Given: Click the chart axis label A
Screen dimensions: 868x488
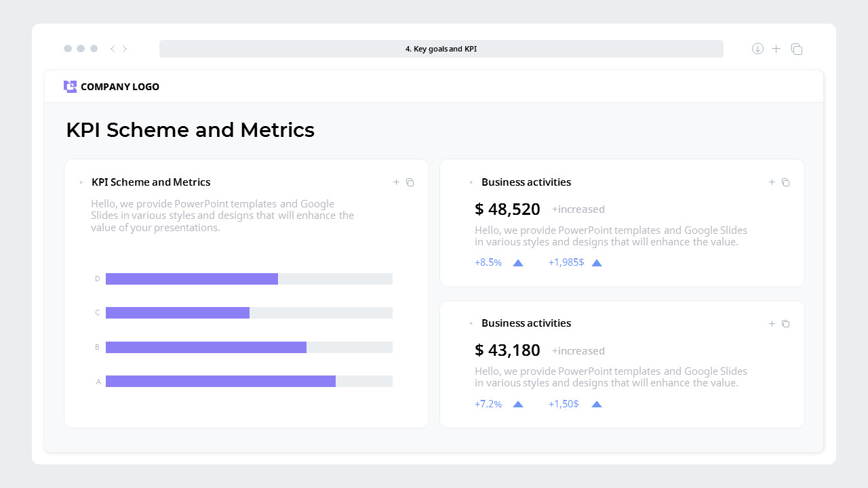Looking at the screenshot, I should 98,382.
